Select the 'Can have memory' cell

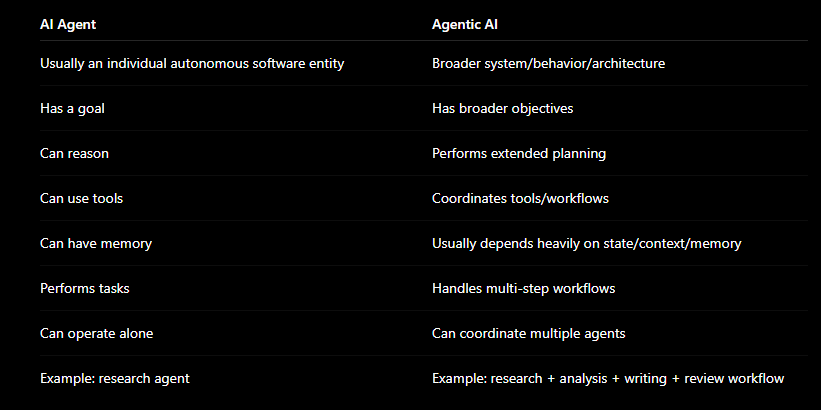click(96, 243)
